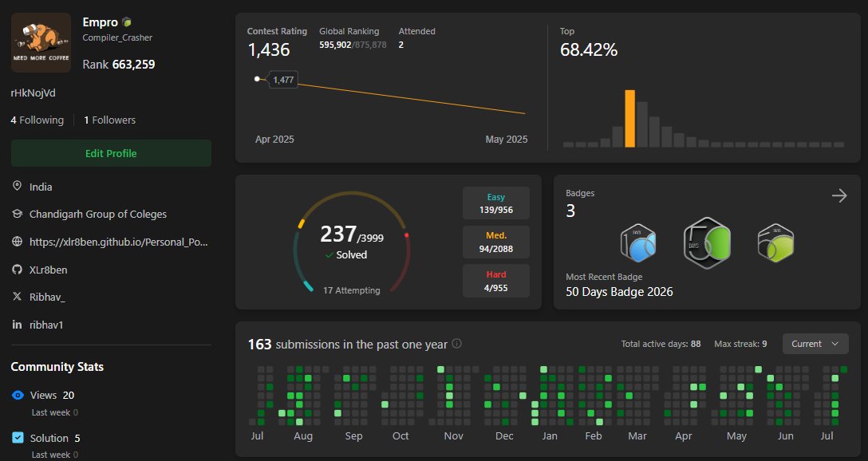Image resolution: width=868 pixels, height=461 pixels.
Task: Open the Ribhav_ X profile link
Action: 47,297
